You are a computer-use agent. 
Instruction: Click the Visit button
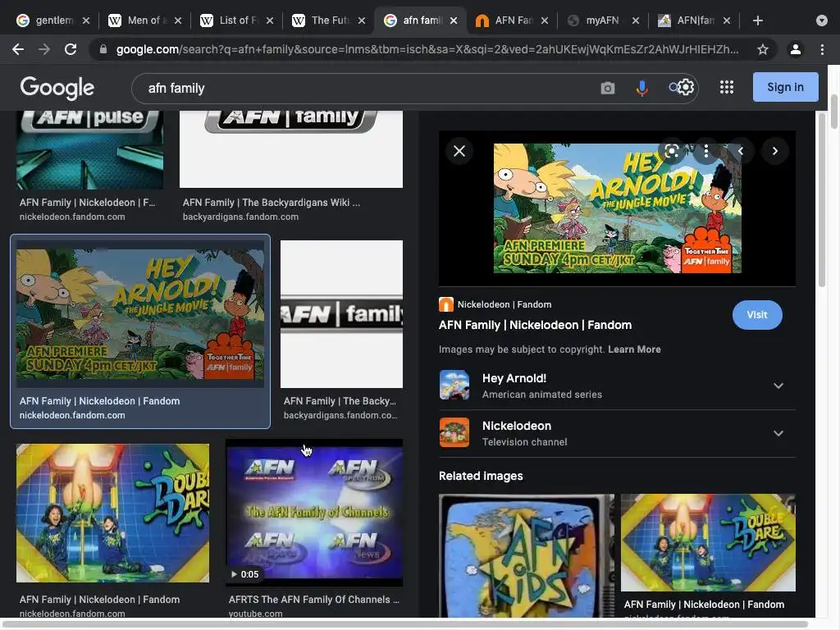pyautogui.click(x=757, y=315)
